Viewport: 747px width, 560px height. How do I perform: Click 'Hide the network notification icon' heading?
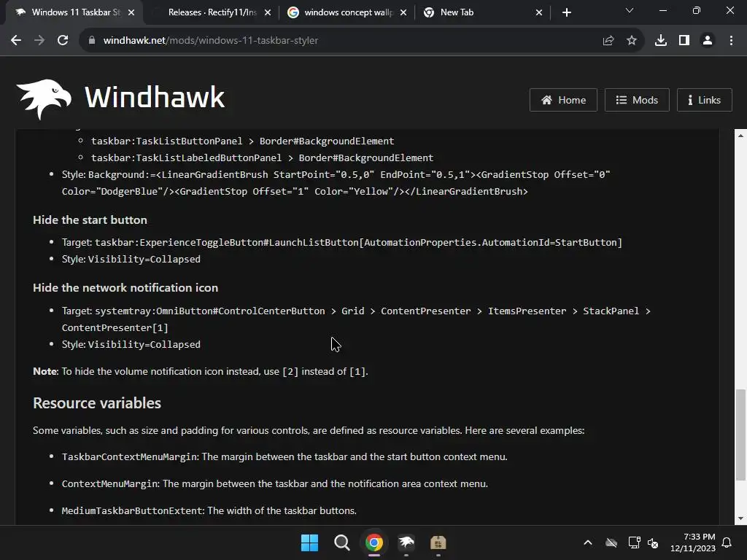click(x=125, y=287)
